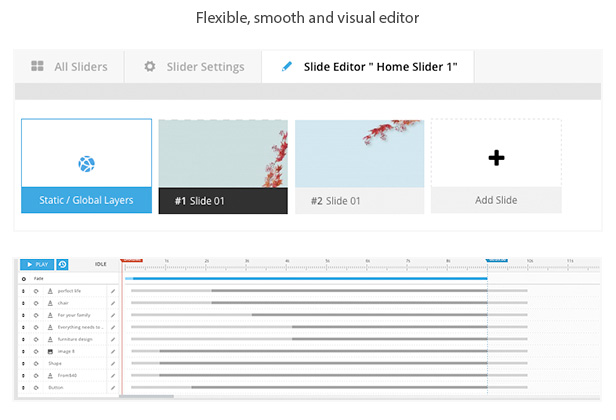The height and width of the screenshot is (420, 616).
Task: Click the sort arrows on 'Everything needs to' layer
Action: [23, 327]
